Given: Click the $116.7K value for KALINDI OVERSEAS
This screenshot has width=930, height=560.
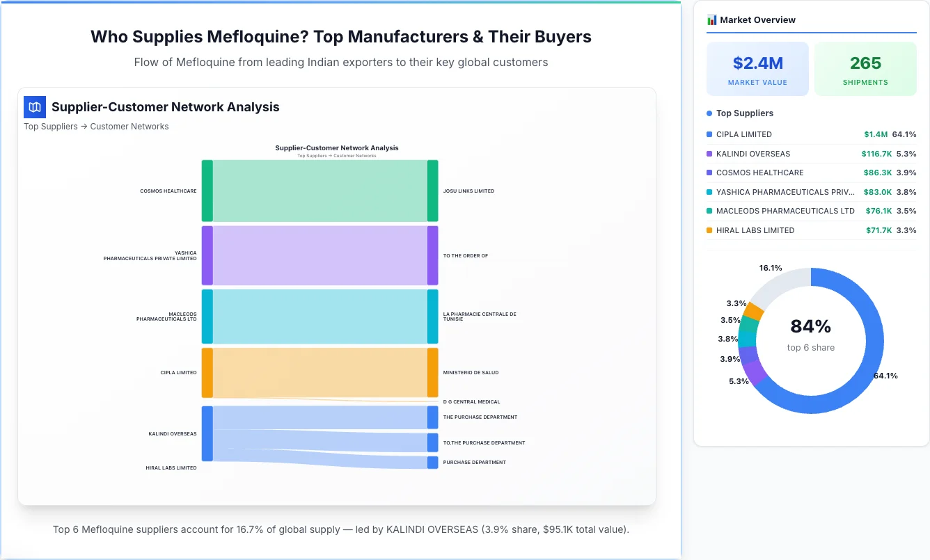Looking at the screenshot, I should 877,153.
